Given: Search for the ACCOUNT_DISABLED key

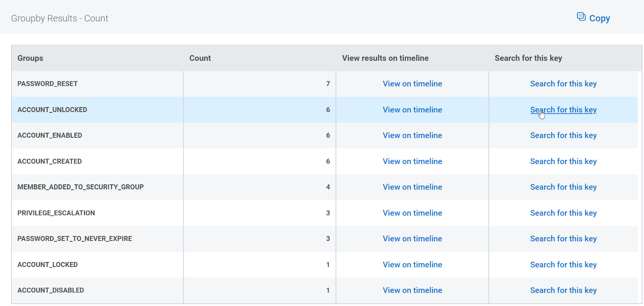Looking at the screenshot, I should pyautogui.click(x=563, y=290).
